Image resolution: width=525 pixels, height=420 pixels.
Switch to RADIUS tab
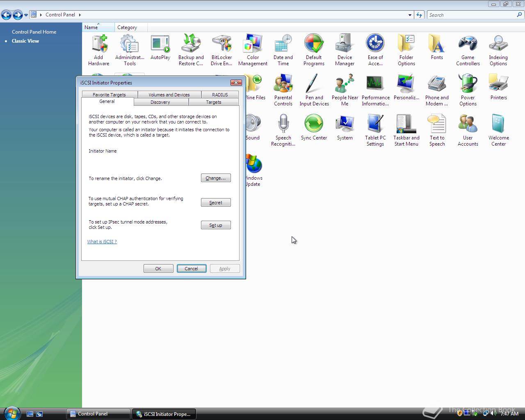220,94
